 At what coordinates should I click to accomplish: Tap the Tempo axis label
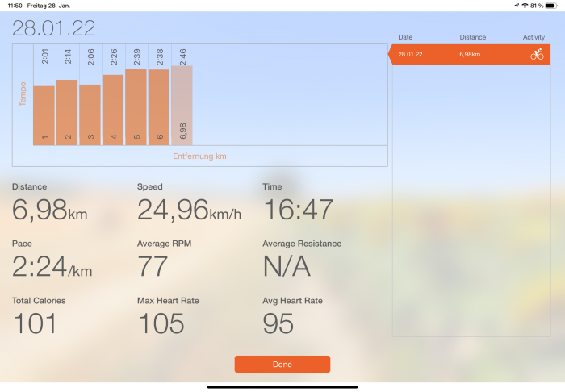pos(23,94)
